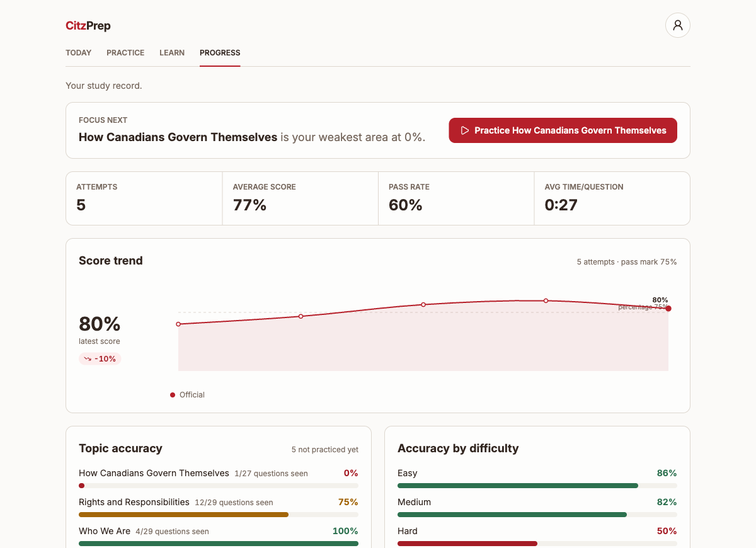The image size is (756, 548).
Task: Click the '4/29 questions seen' text
Action: pos(172,532)
